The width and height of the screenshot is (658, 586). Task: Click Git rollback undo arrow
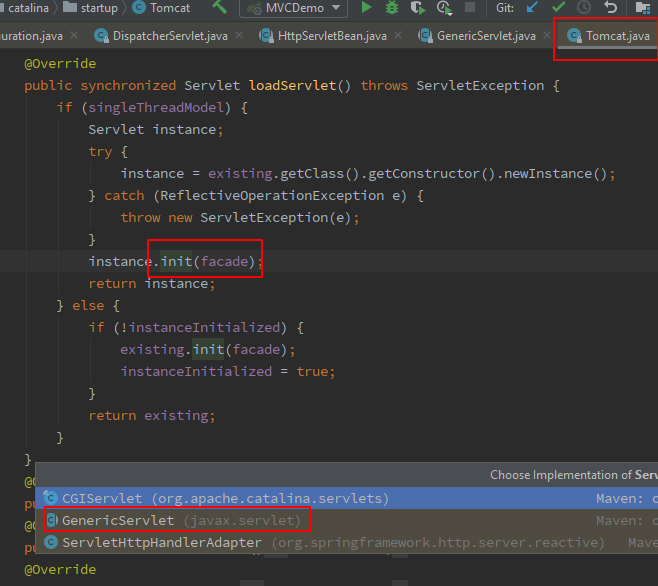611,8
